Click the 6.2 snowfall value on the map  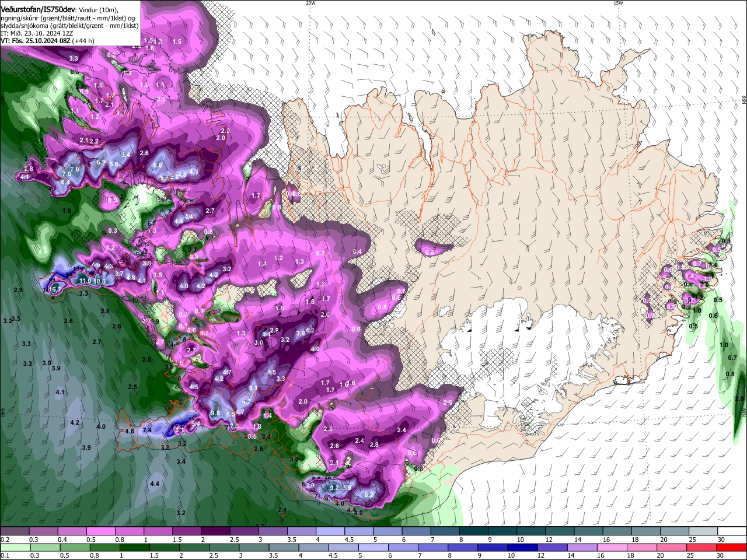pyautogui.click(x=369, y=495)
